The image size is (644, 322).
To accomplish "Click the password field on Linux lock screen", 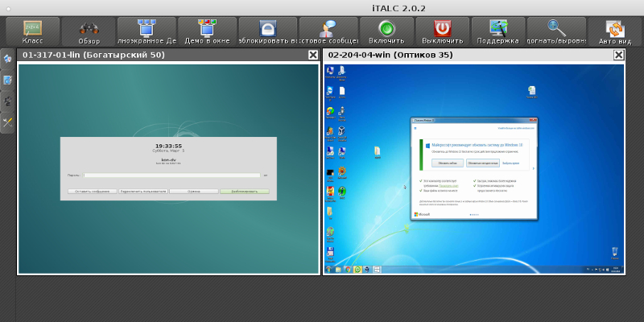I will pos(171,175).
